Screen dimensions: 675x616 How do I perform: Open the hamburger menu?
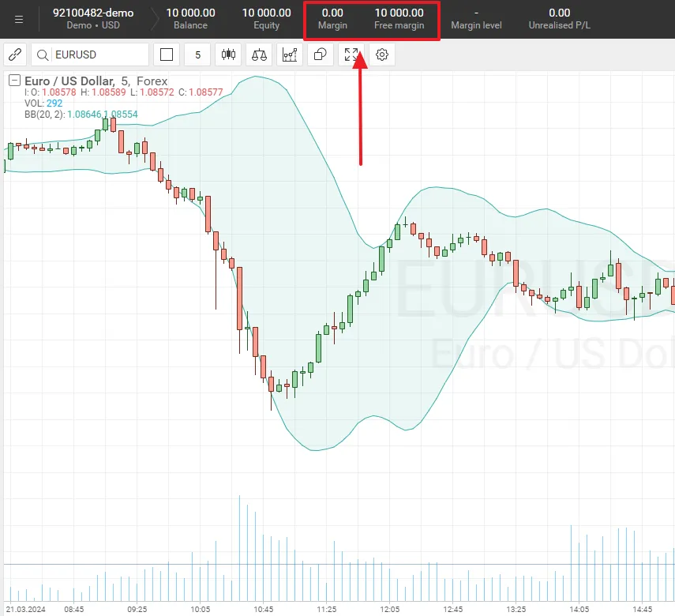pos(19,19)
